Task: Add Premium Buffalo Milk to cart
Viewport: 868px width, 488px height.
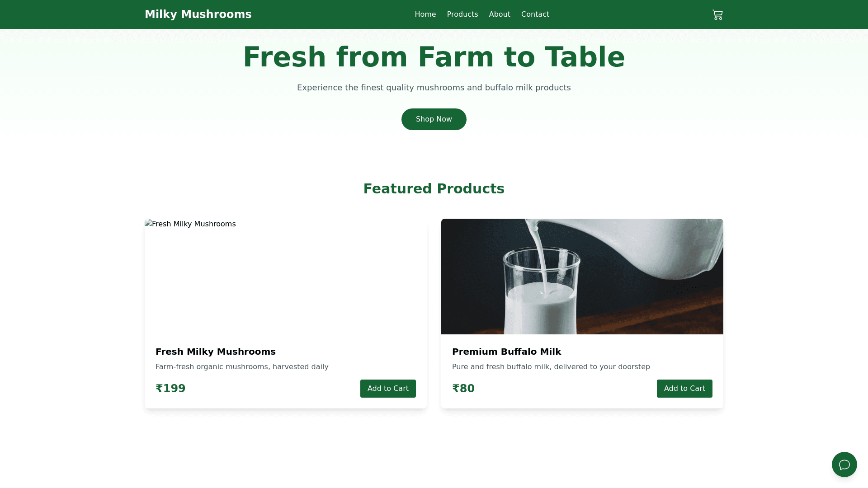Action: (684, 389)
